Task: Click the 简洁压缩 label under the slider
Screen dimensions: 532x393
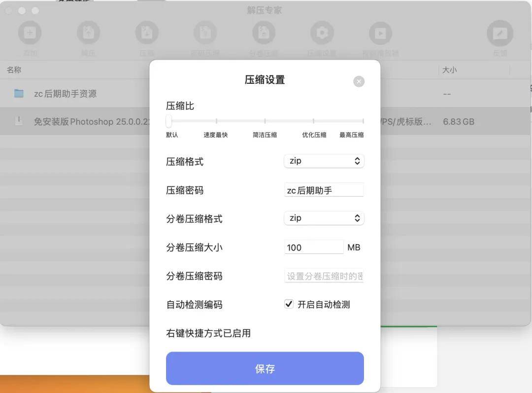Action: click(x=265, y=135)
